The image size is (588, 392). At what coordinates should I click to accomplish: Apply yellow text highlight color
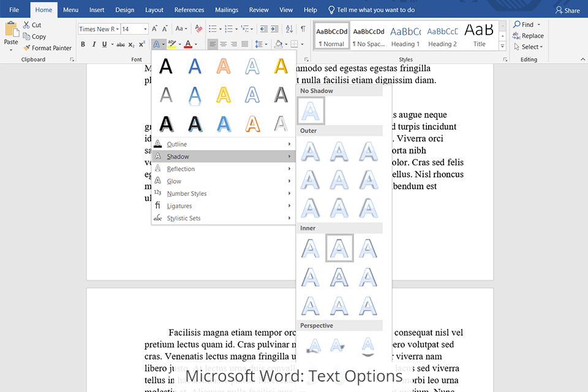pos(171,44)
